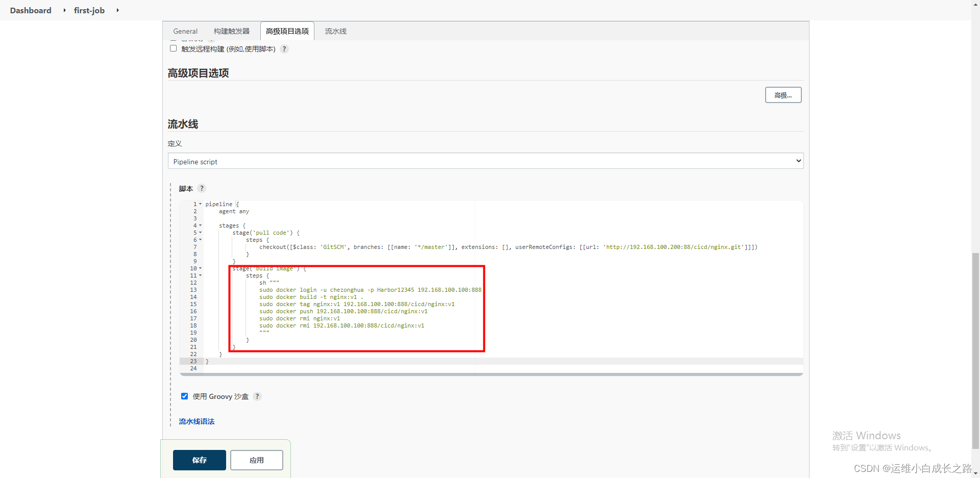Screen dimensions: 980x478
Task: Click the docker login code line
Action: (x=370, y=290)
